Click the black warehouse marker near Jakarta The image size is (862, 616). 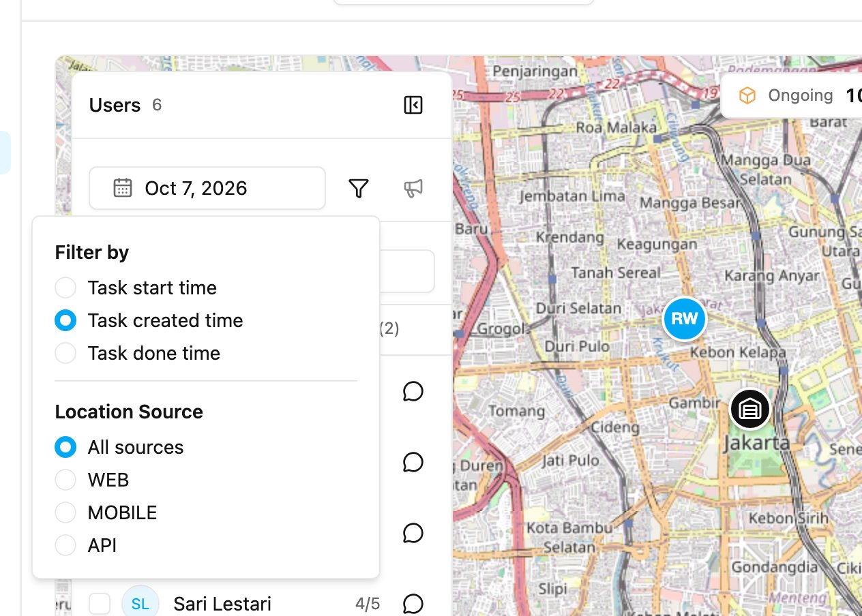point(750,410)
